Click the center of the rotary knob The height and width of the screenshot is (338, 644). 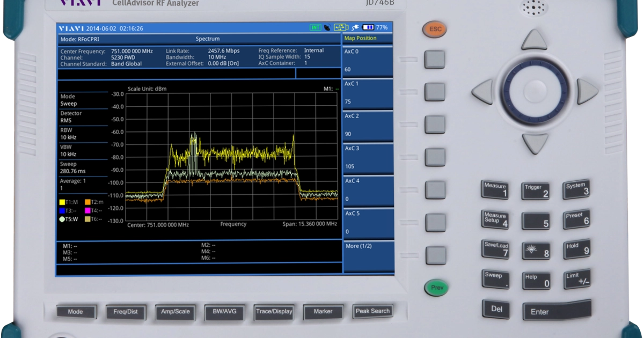pos(535,91)
